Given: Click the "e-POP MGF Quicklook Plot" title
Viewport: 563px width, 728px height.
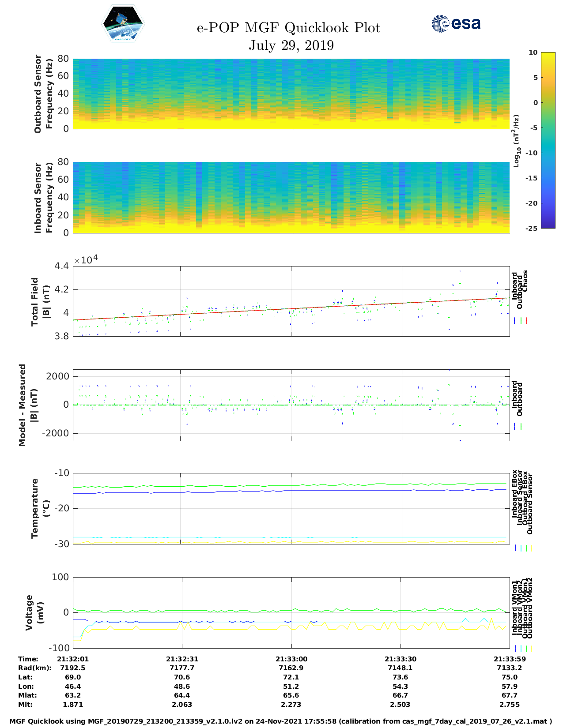Looking at the screenshot, I should coord(288,28).
